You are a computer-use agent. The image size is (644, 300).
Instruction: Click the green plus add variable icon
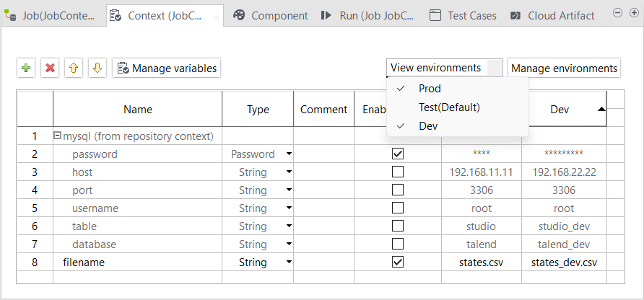[x=26, y=68]
